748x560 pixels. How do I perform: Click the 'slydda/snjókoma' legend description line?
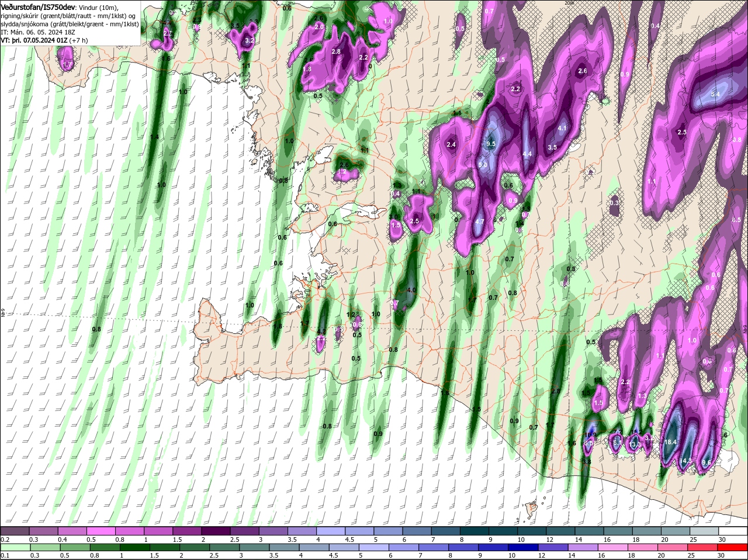pos(70,24)
